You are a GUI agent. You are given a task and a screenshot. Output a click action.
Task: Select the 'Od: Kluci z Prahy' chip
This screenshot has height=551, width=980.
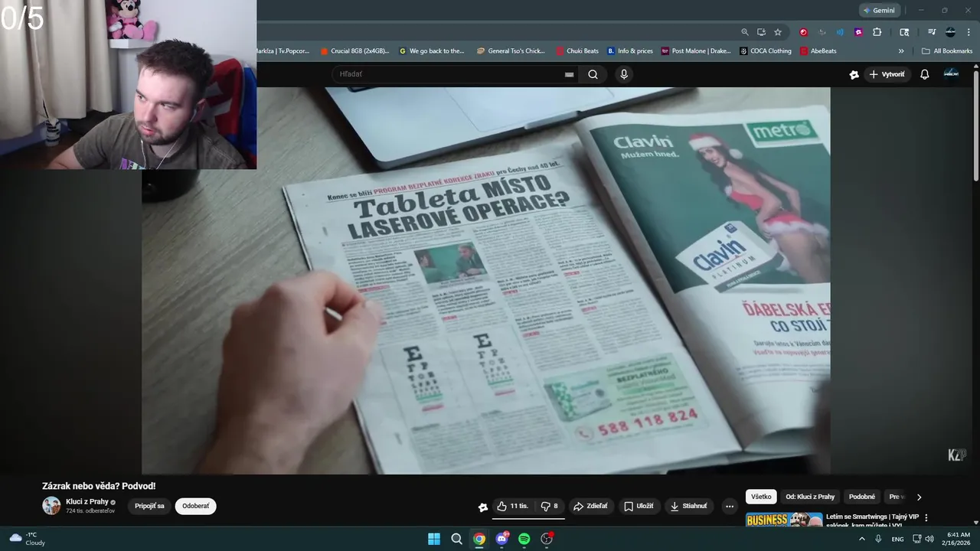click(810, 497)
